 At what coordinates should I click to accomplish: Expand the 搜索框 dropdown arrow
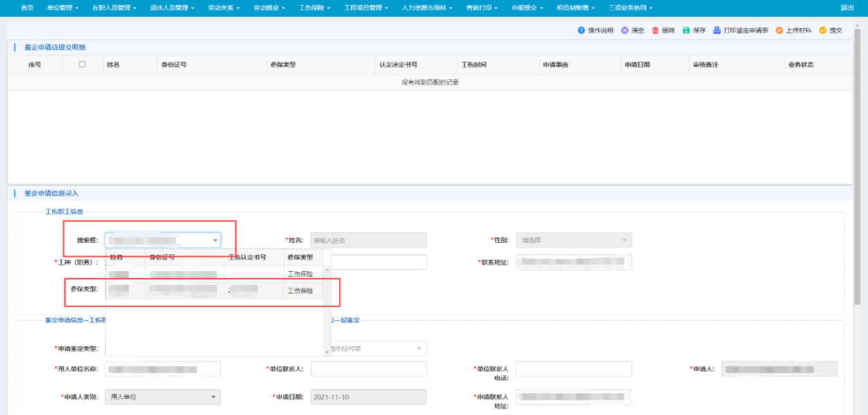[x=214, y=241]
